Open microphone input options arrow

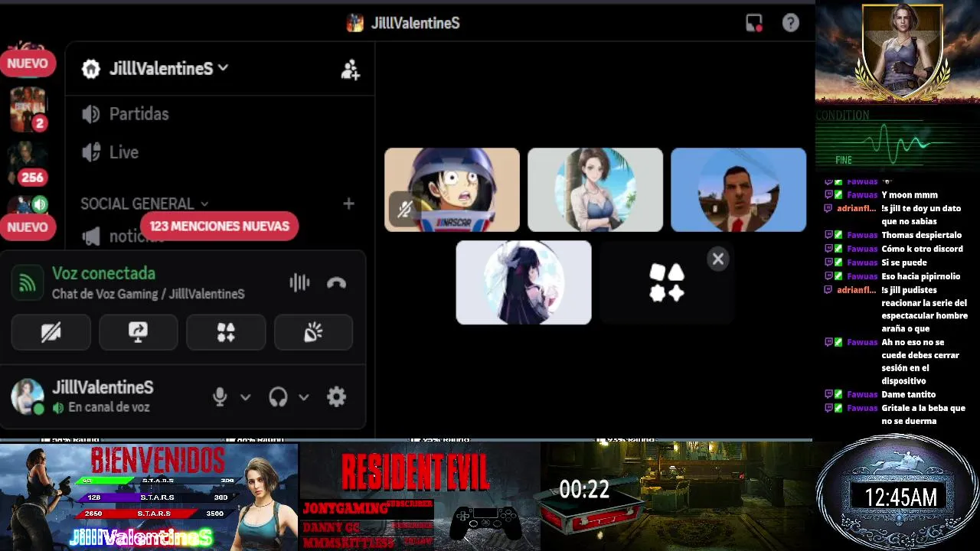point(245,396)
